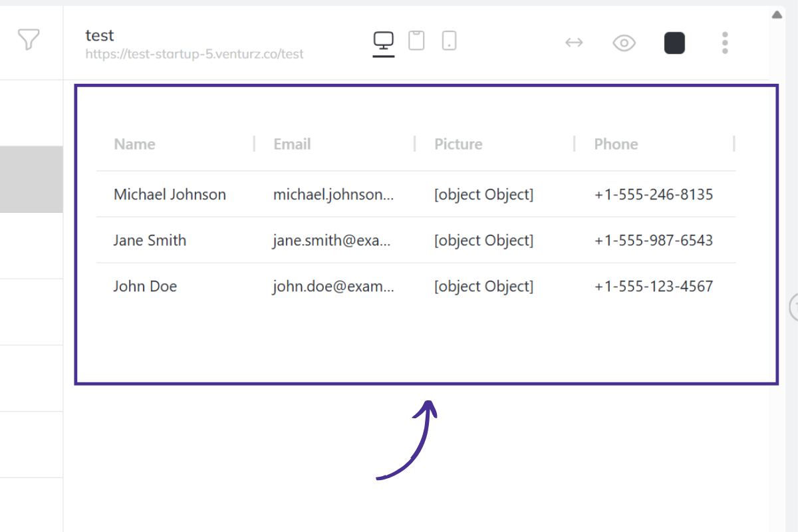The image size is (798, 532).
Task: Click the scroll up arrow
Action: [x=777, y=15]
